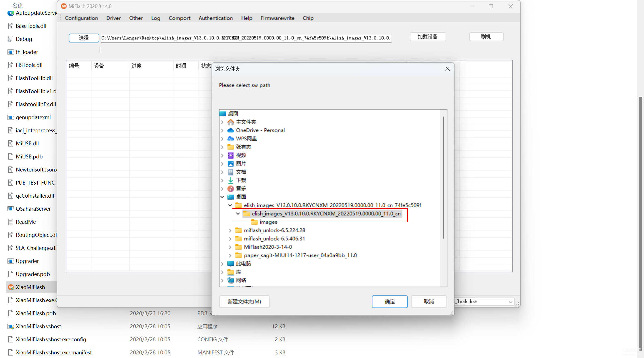Click the 音乐 music icon
The image size is (644, 358).
pos(231,188)
